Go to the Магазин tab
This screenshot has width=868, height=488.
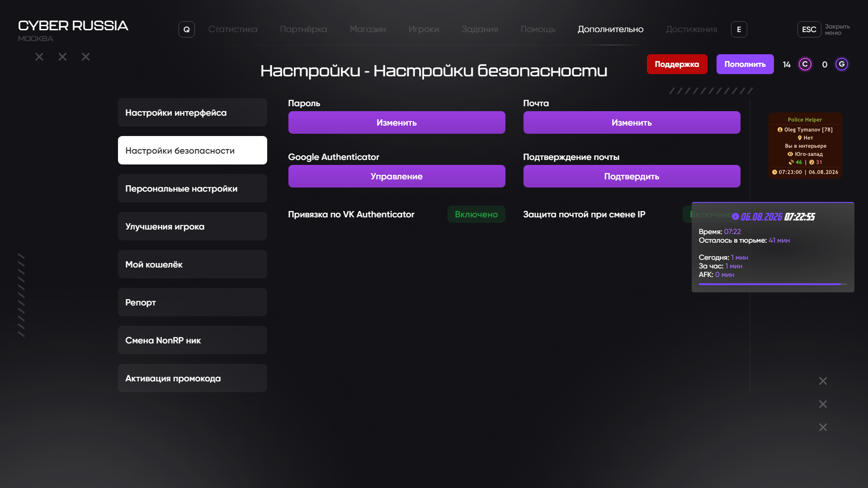368,29
